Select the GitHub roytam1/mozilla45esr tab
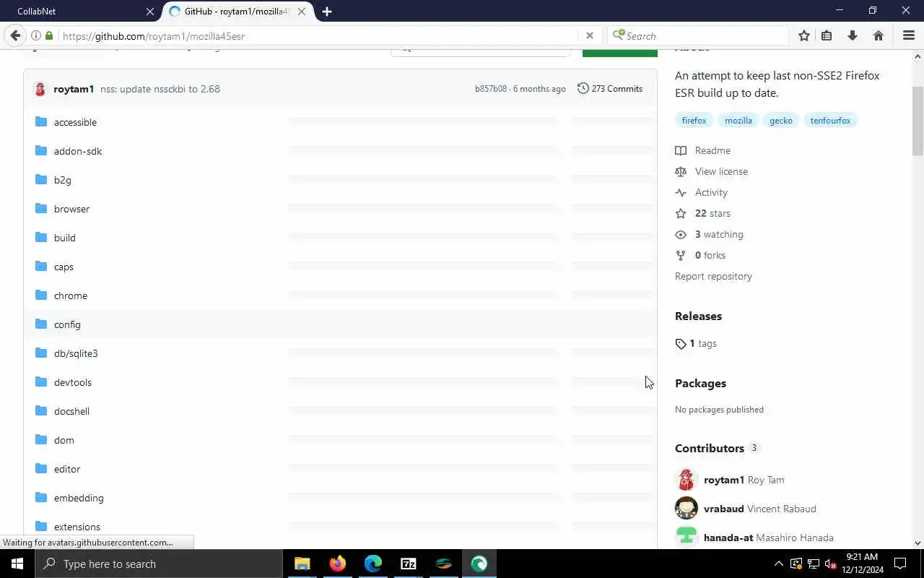 coord(238,12)
